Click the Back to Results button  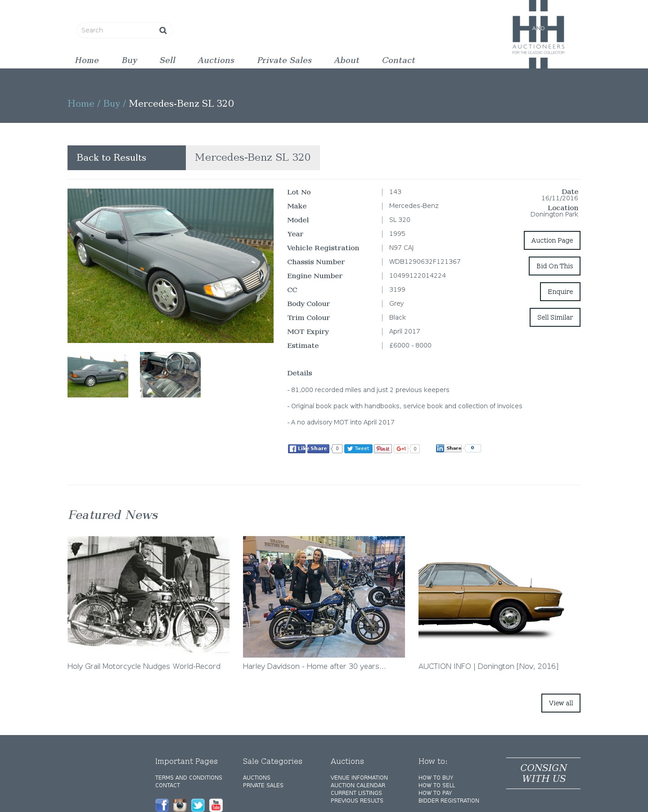[126, 158]
